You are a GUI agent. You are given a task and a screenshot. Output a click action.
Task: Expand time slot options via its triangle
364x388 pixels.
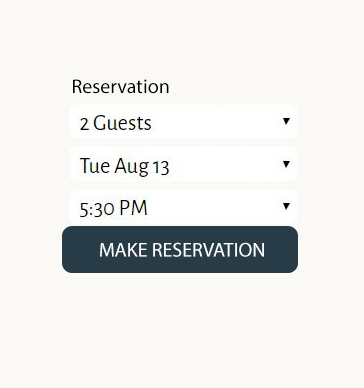(x=286, y=206)
